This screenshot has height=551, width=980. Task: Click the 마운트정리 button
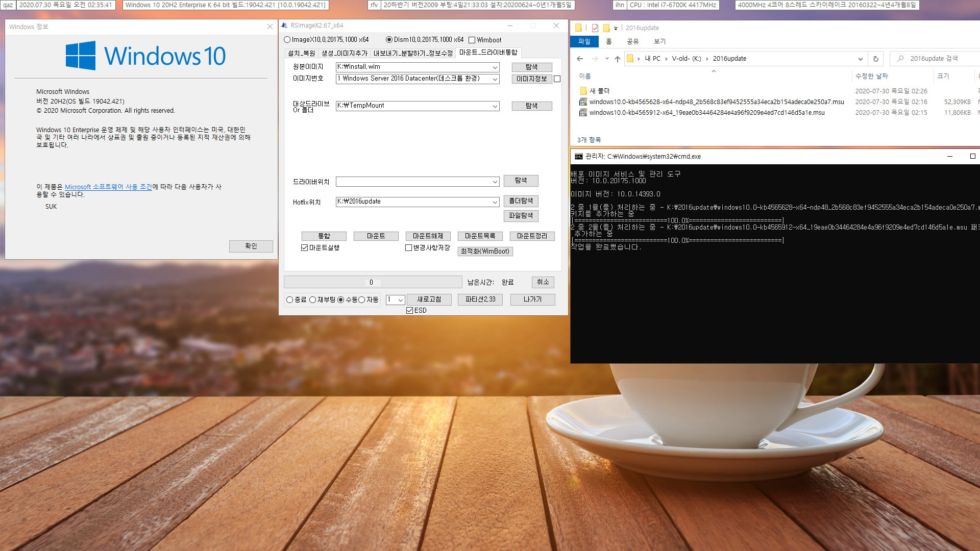click(x=532, y=236)
